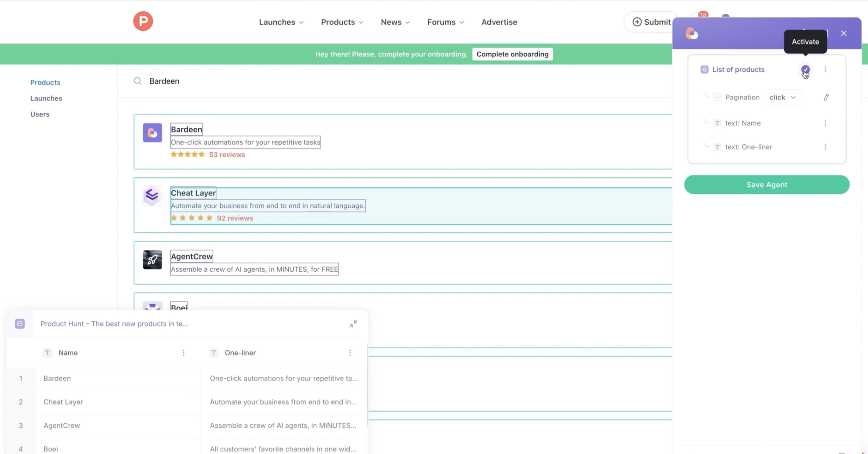Click AgentCrew's one-liner description text

pyautogui.click(x=255, y=269)
